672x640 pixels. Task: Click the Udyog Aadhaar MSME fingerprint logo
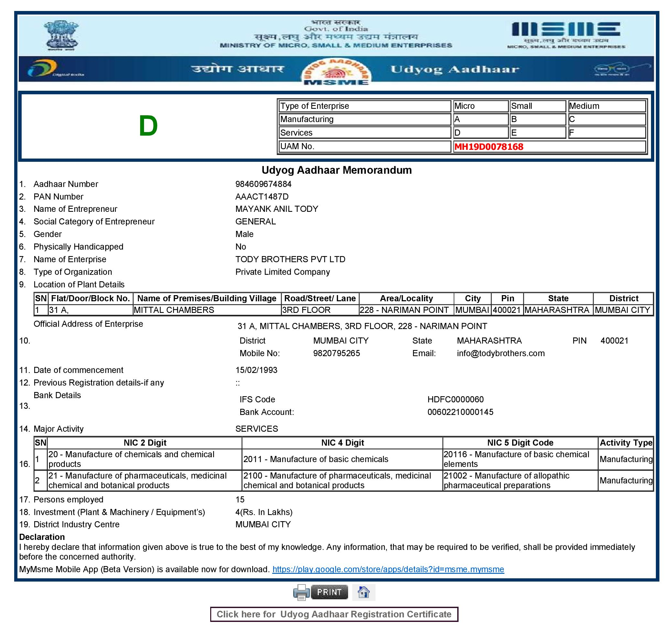click(x=336, y=71)
